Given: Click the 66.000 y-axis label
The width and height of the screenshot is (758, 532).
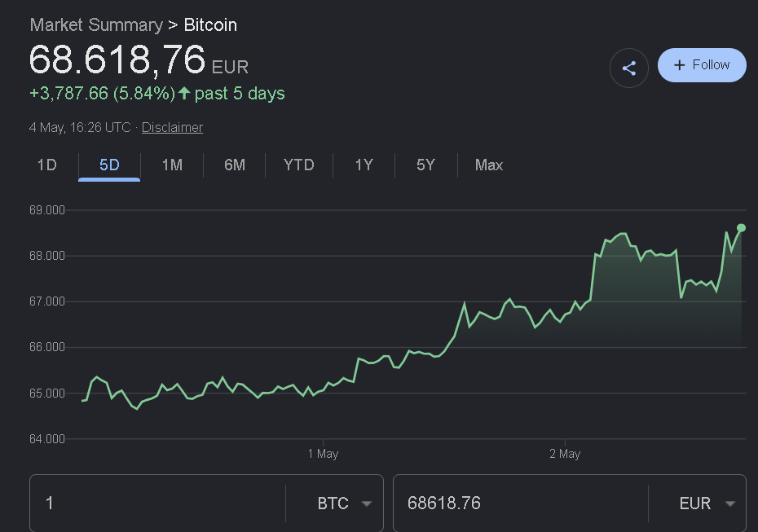Looking at the screenshot, I should [x=47, y=347].
